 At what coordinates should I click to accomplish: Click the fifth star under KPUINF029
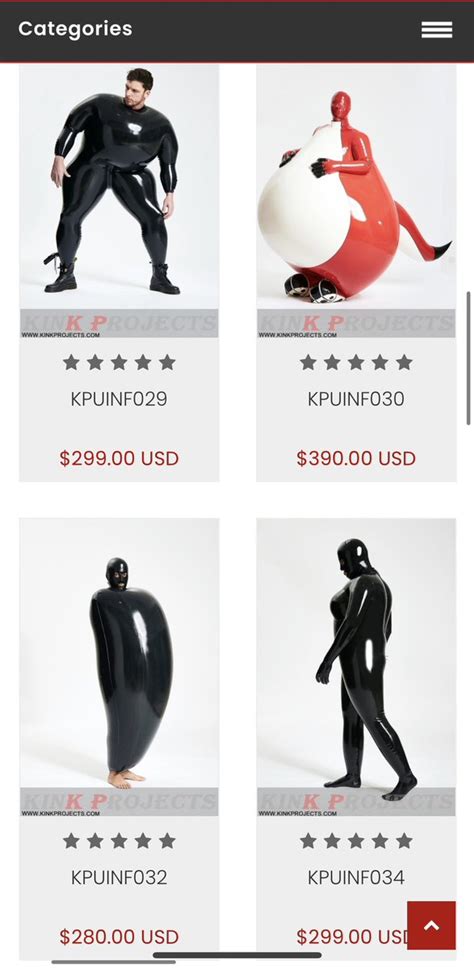[167, 362]
